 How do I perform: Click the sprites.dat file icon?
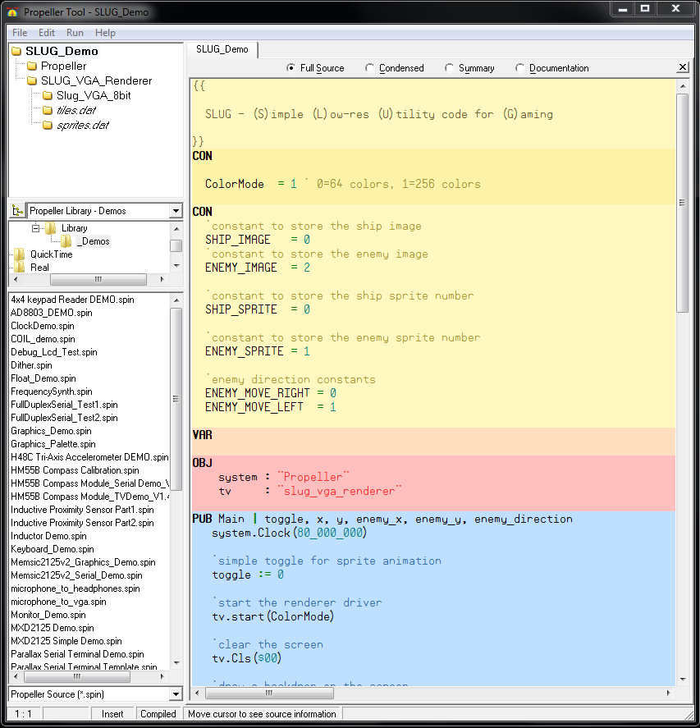tap(48, 125)
